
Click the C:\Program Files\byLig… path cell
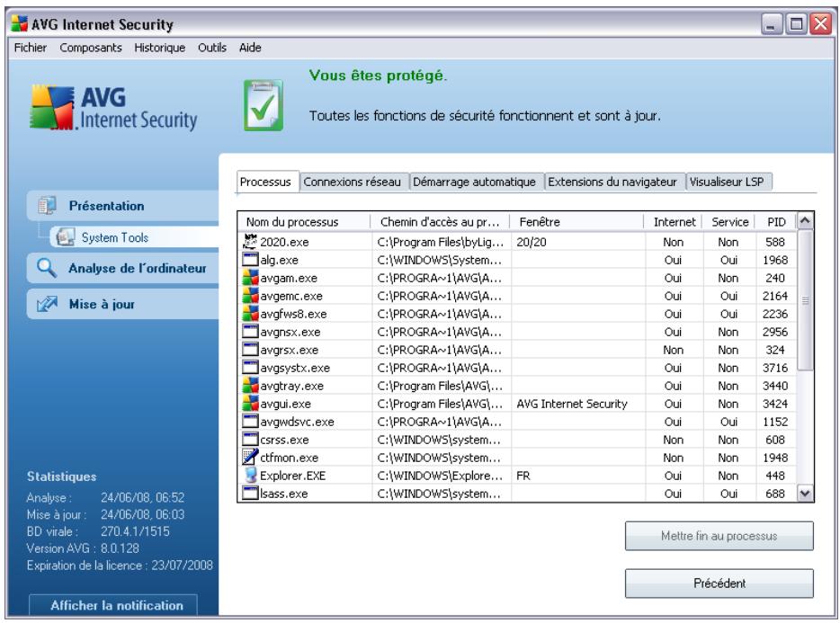point(440,242)
